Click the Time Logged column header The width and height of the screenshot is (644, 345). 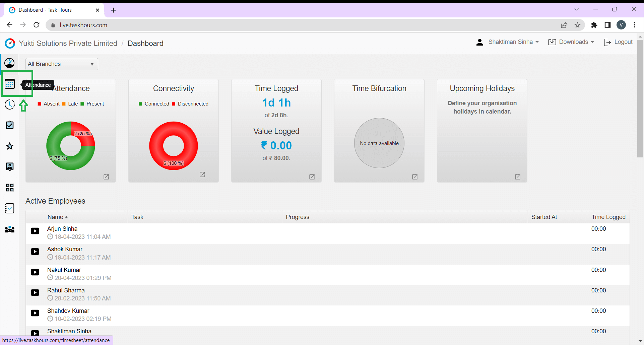pos(608,217)
